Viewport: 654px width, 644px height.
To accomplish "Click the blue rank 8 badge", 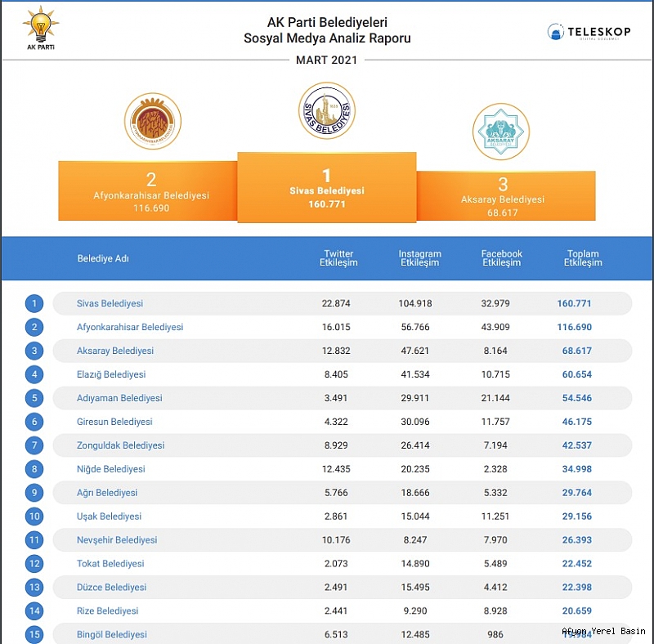I will pos(34,469).
